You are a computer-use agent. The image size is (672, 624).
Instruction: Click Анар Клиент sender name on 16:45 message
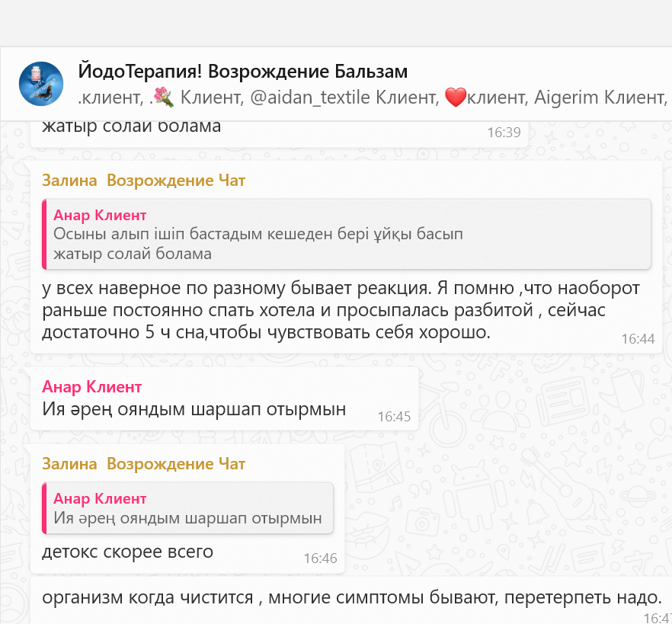91,387
